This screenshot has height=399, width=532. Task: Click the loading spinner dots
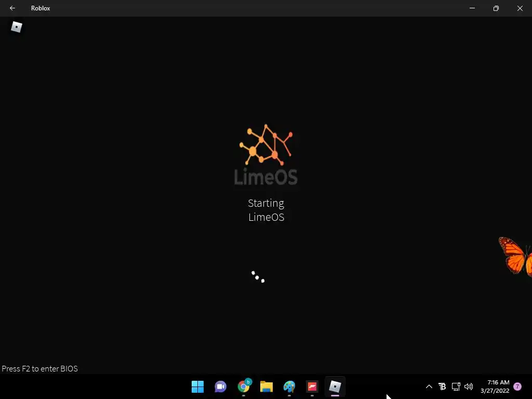pos(258,276)
